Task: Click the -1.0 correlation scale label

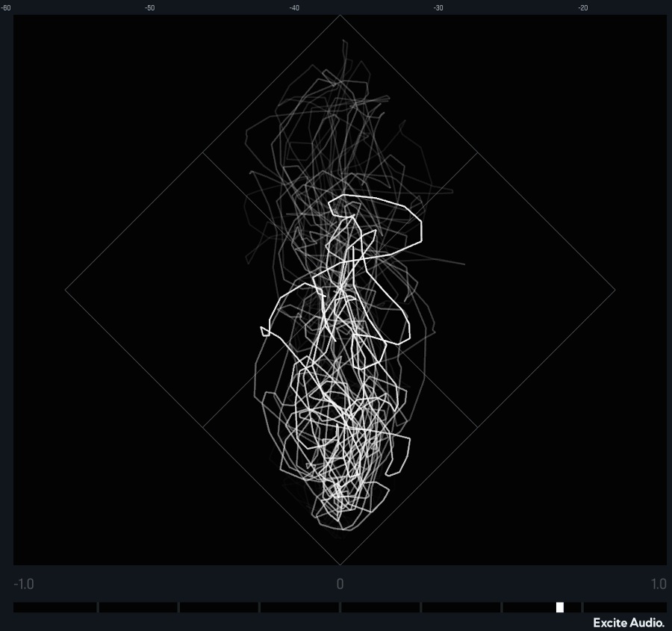Action: click(24, 584)
